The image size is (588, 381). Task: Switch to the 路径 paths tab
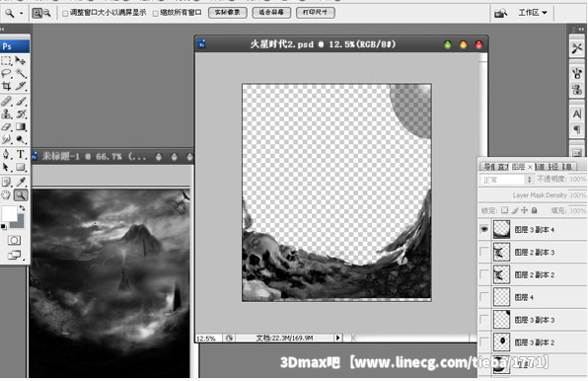(553, 167)
